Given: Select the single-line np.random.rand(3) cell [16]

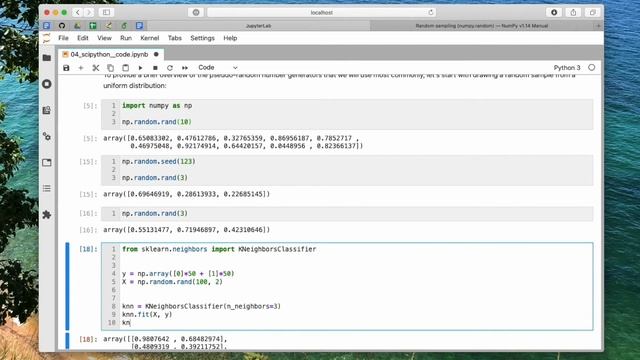Looking at the screenshot, I should click(x=347, y=213).
